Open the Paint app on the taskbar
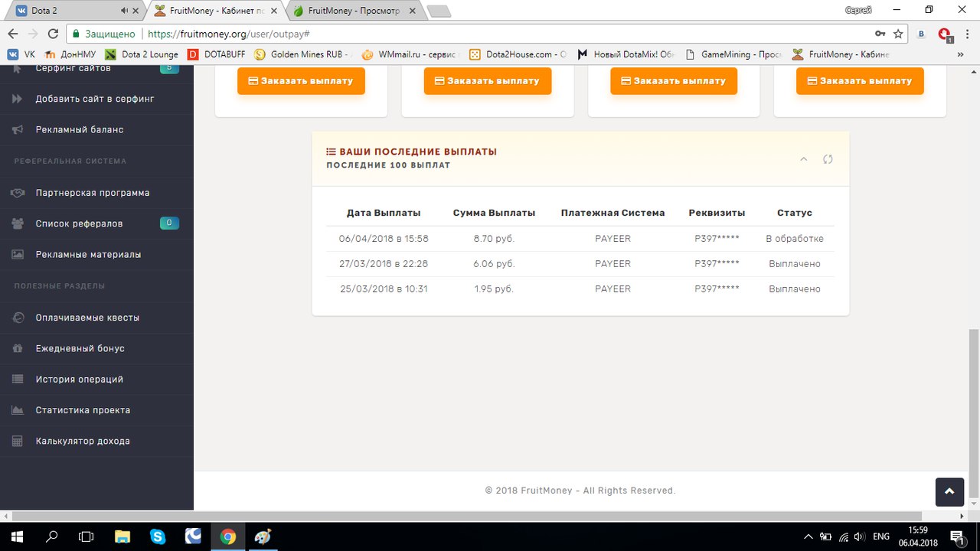The width and height of the screenshot is (980, 551). [x=263, y=536]
